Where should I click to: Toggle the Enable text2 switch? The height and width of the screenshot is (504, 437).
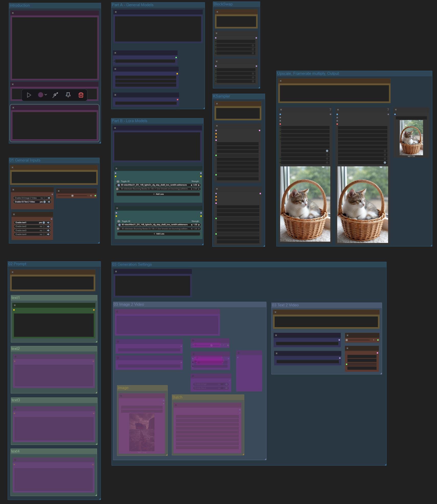[x=44, y=227]
